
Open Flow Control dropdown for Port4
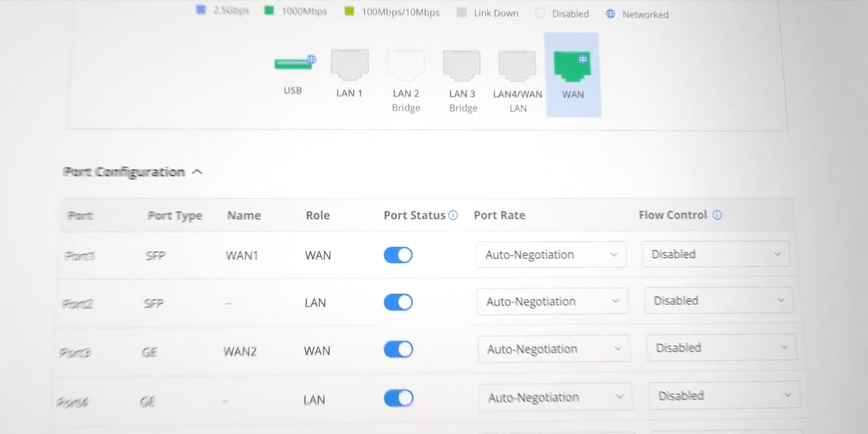click(724, 395)
